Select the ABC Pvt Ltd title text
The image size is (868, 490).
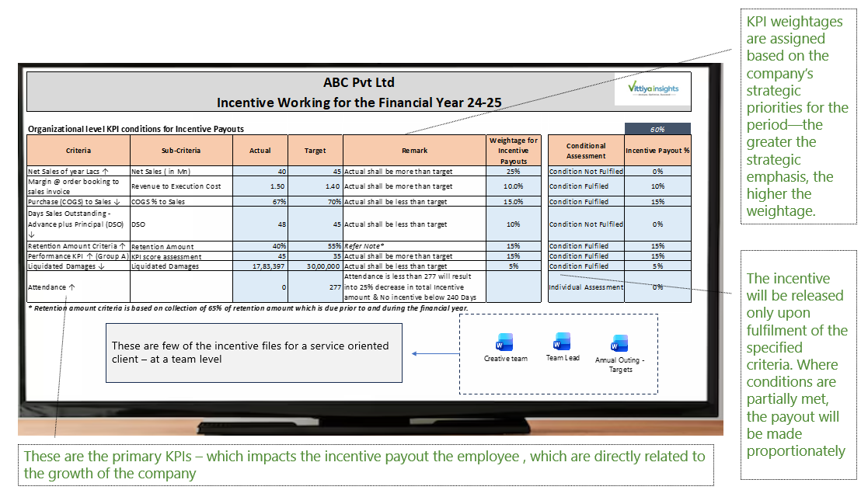[x=358, y=83]
